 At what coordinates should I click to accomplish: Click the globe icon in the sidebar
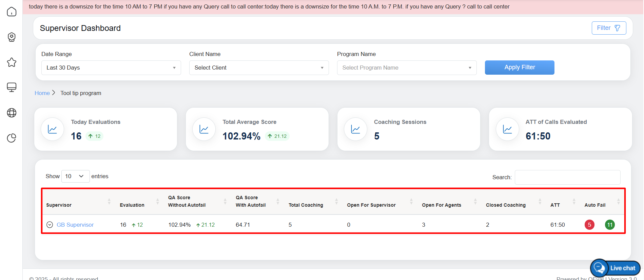pyautogui.click(x=12, y=113)
